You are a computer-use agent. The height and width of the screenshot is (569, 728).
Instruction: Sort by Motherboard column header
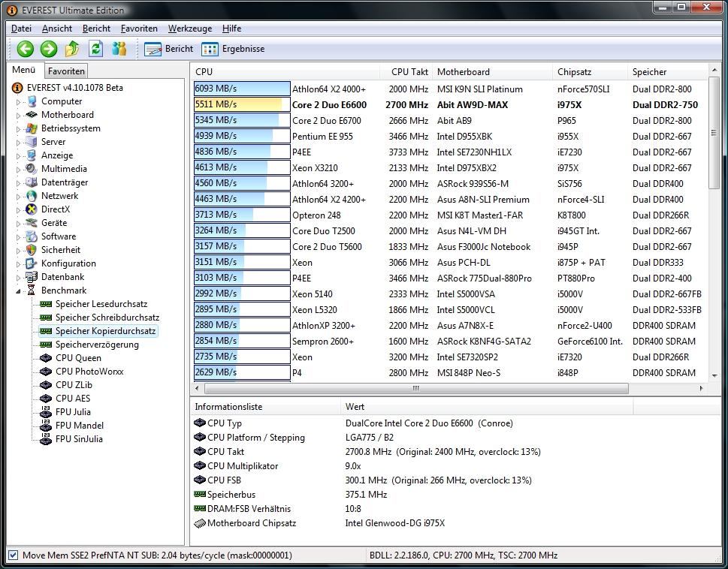493,72
